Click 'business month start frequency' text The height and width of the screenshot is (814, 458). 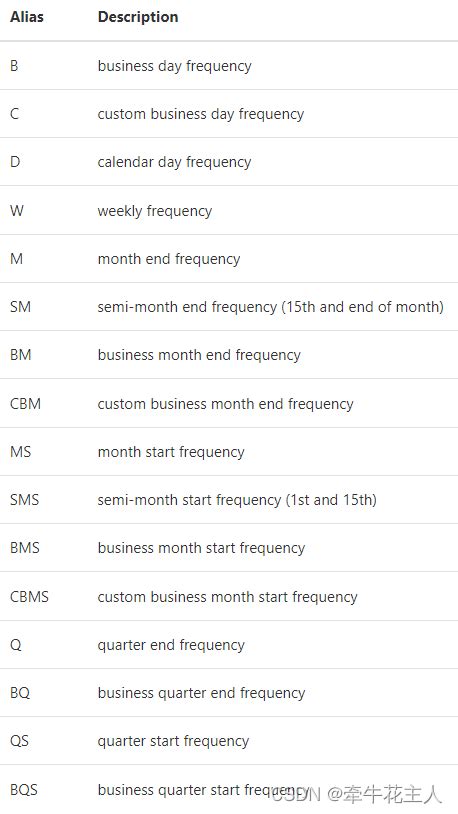[201, 548]
